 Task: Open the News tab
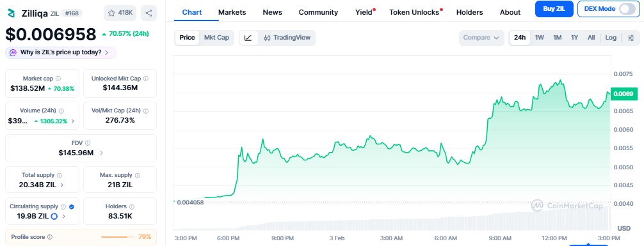(x=272, y=12)
